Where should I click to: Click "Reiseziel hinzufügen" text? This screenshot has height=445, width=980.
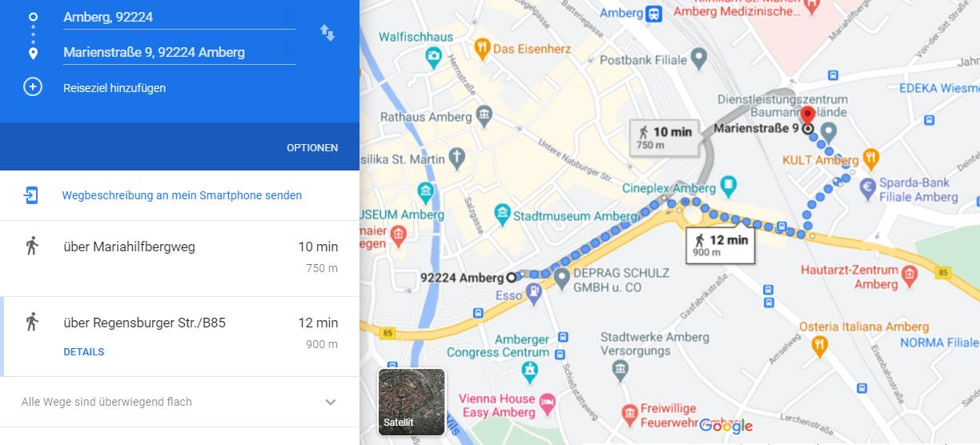click(x=114, y=88)
